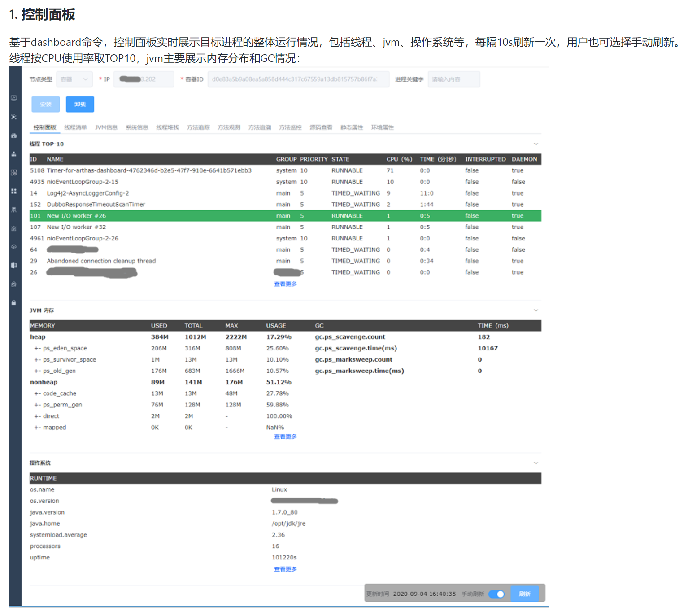
Task: Open the four-squares grid sidebar icon
Action: pyautogui.click(x=14, y=191)
